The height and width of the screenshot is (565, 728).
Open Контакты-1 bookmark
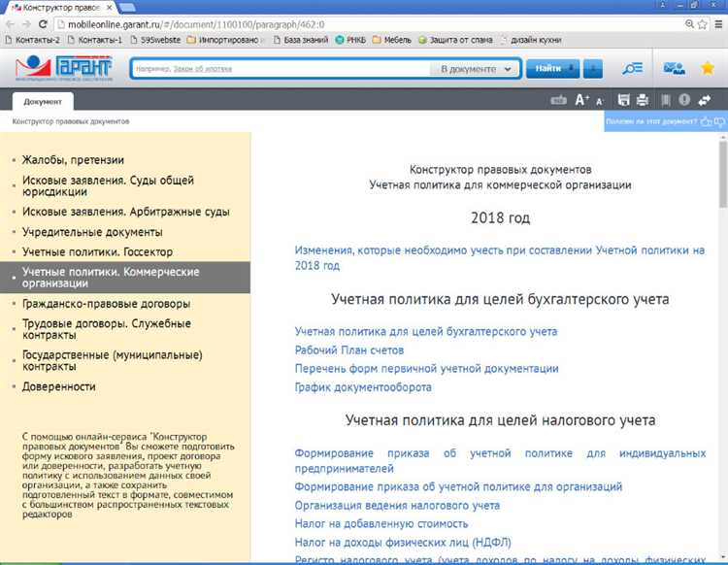[x=95, y=40]
